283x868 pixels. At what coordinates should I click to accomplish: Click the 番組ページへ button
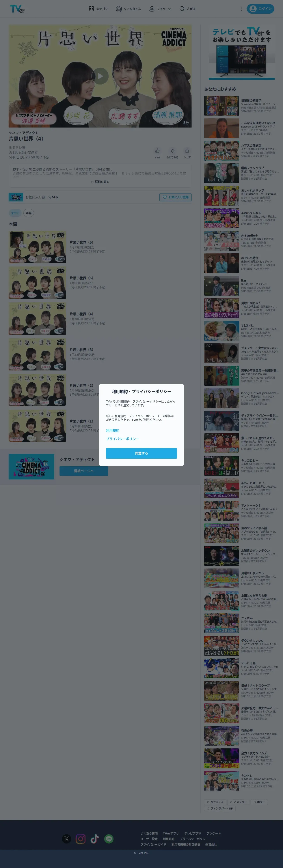tap(84, 471)
